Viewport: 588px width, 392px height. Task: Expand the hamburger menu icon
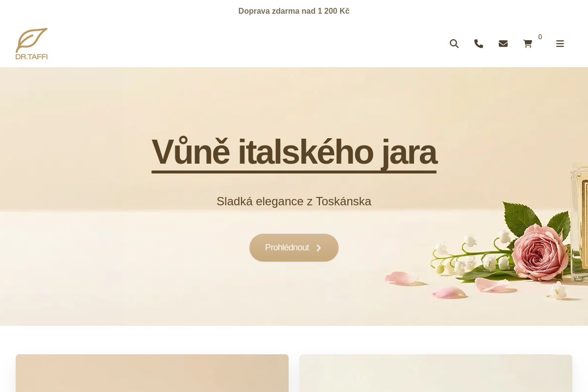[x=560, y=44]
